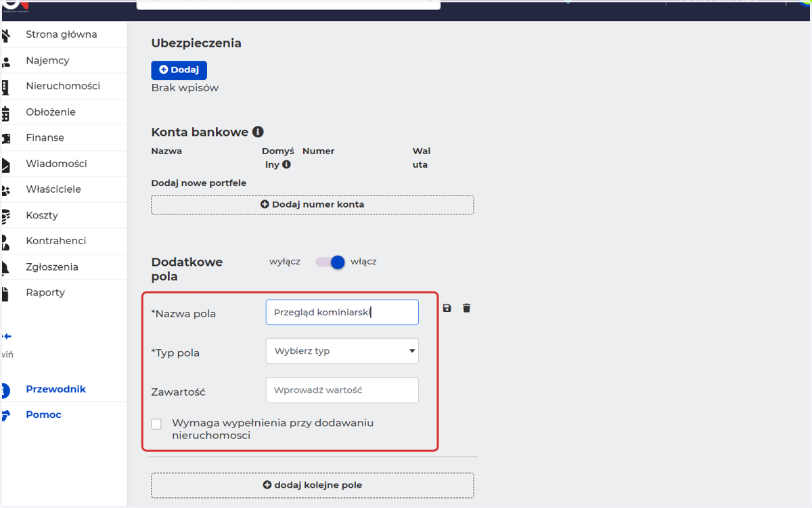The image size is (812, 508).
Task: Click the Właściciele sidebar icon
Action: click(5, 190)
